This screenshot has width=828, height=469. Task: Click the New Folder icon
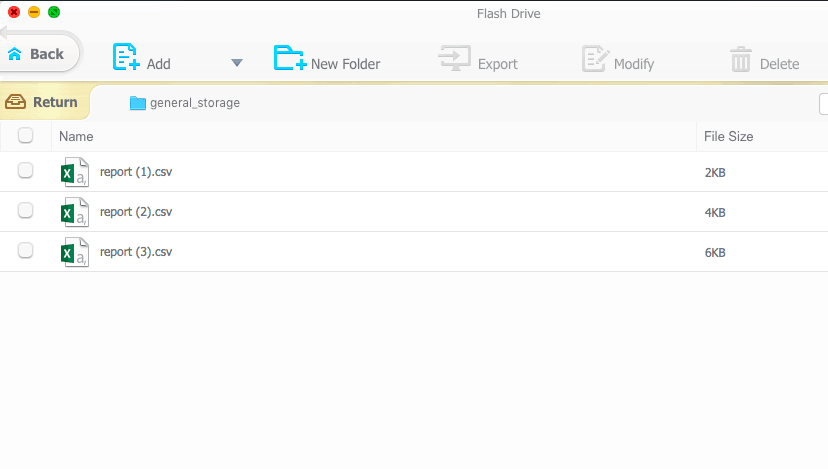click(x=290, y=59)
